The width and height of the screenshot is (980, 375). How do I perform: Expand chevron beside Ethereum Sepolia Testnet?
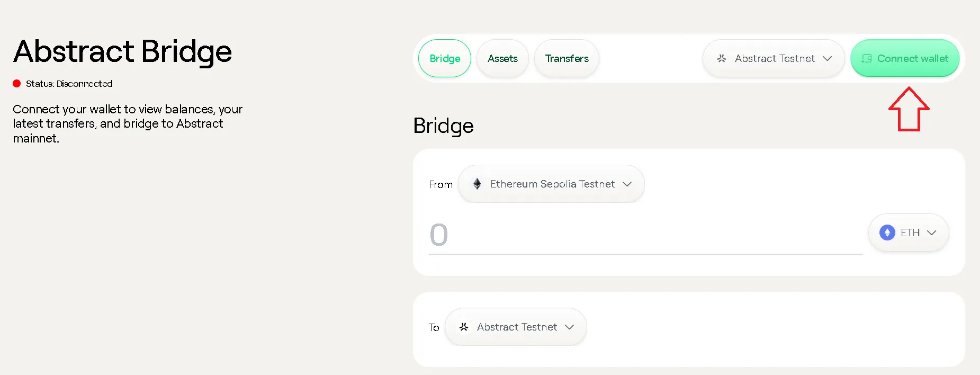coord(627,184)
